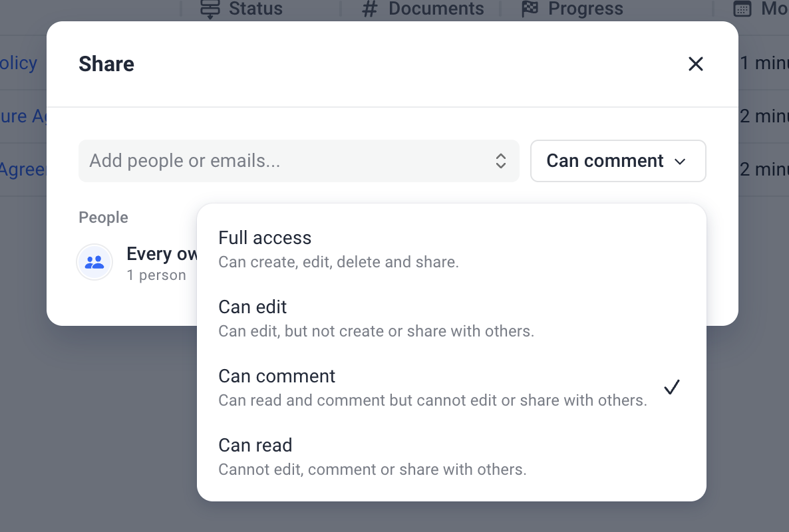The height and width of the screenshot is (532, 789).
Task: Click the People section label
Action: (x=103, y=217)
